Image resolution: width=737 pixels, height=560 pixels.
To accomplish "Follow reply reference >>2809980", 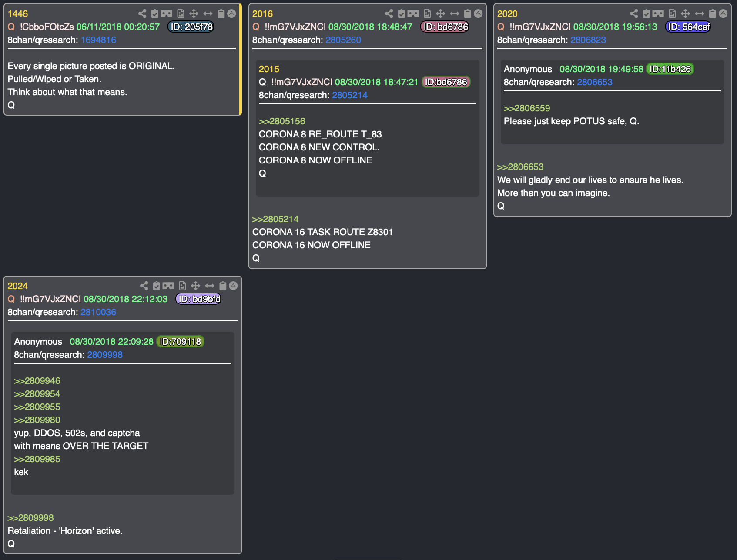I will (x=37, y=420).
